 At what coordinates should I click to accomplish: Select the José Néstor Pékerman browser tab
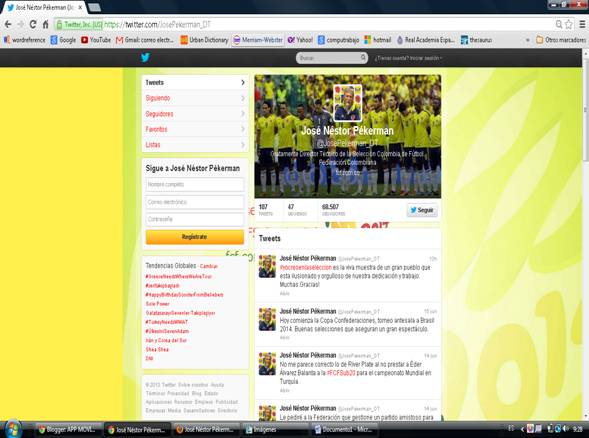(x=44, y=7)
